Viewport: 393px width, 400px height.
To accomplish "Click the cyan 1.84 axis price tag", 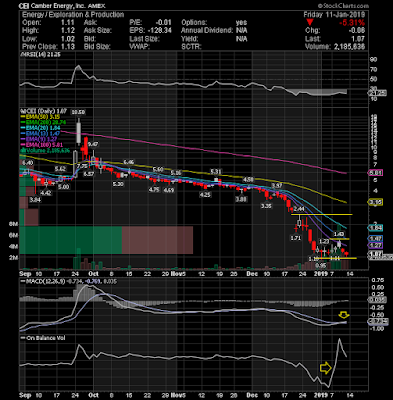I will [x=375, y=228].
